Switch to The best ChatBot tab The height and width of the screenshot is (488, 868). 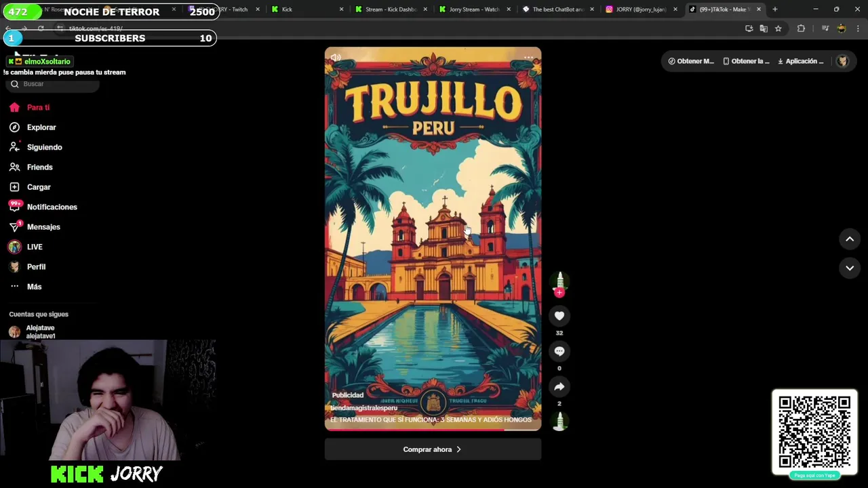point(559,9)
